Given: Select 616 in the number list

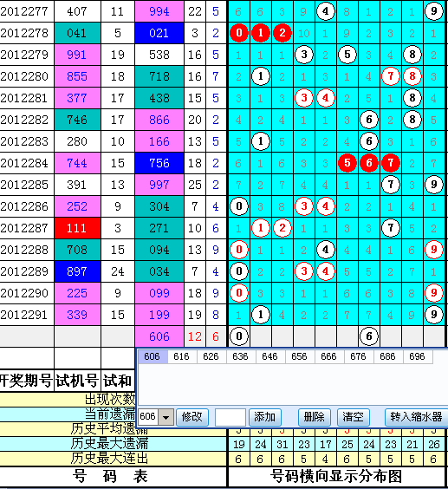Looking at the screenshot, I should (181, 356).
